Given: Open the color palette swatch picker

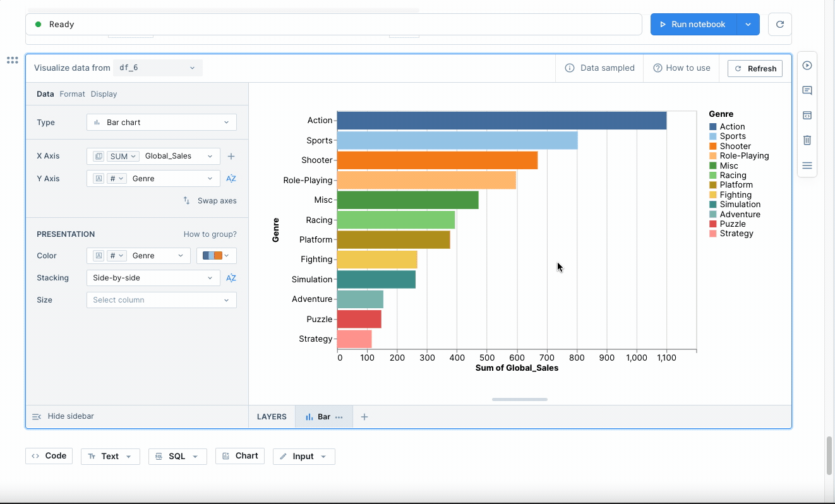Looking at the screenshot, I should pos(216,256).
